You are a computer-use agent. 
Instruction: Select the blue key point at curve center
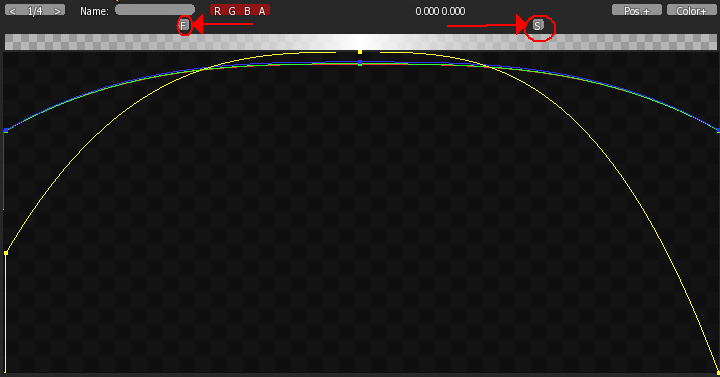(x=360, y=62)
